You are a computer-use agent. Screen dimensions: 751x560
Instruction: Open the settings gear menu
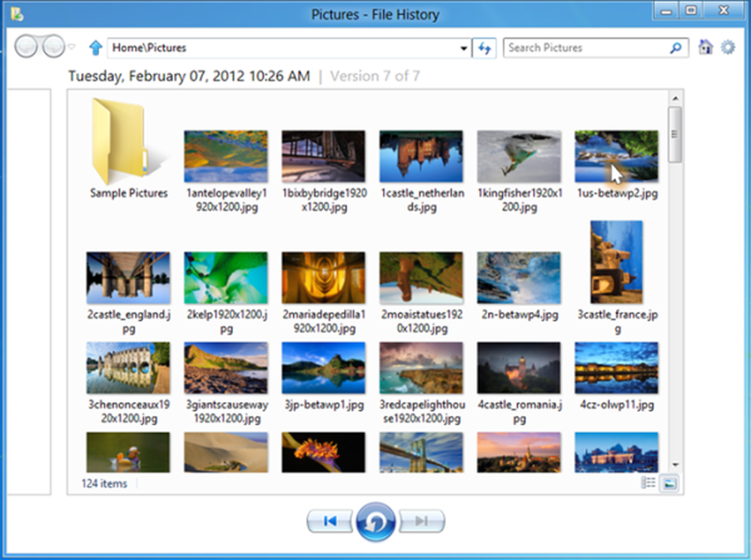[x=728, y=47]
